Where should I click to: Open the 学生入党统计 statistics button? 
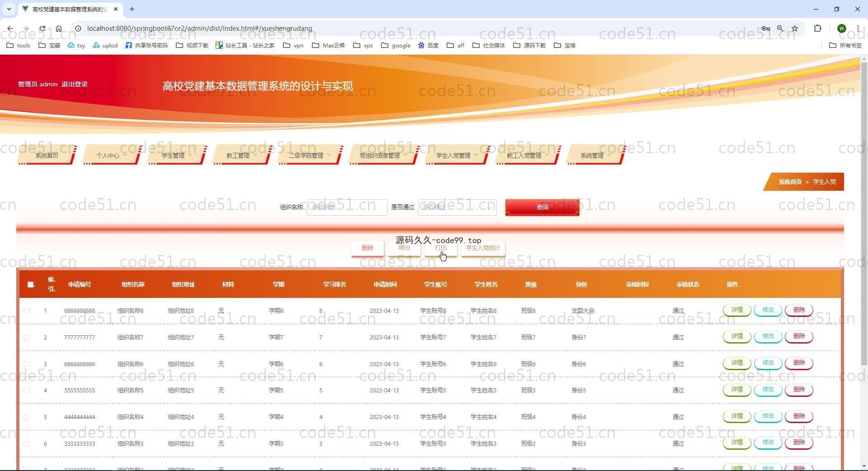[x=483, y=248]
